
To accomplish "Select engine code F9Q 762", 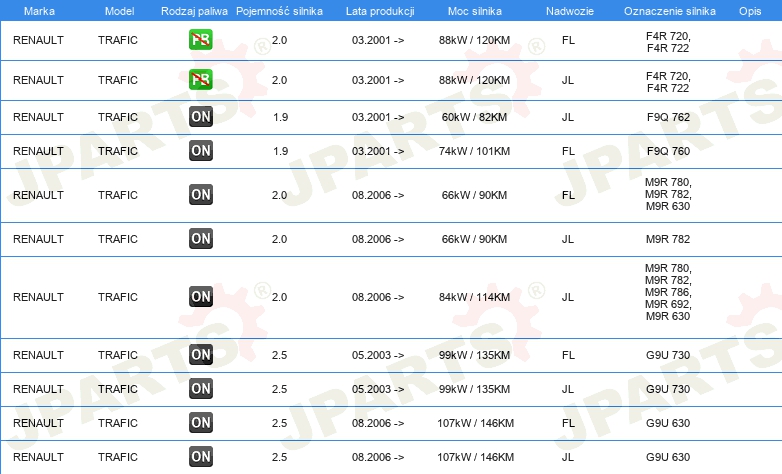I will pyautogui.click(x=668, y=117).
